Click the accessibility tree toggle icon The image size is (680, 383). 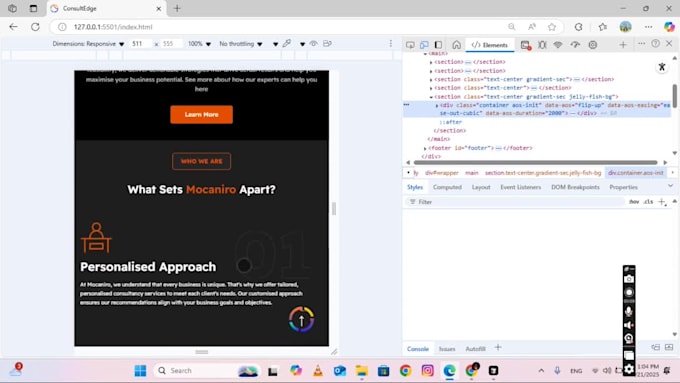point(662,67)
